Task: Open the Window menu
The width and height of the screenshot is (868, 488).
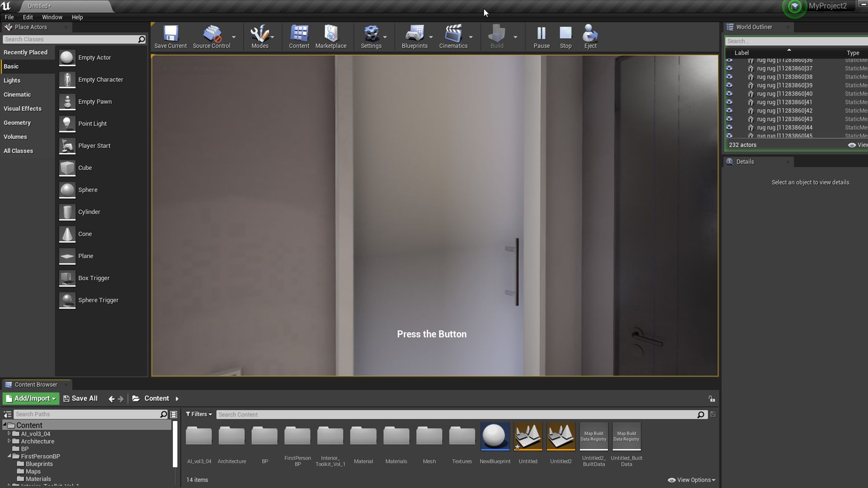Action: (52, 17)
